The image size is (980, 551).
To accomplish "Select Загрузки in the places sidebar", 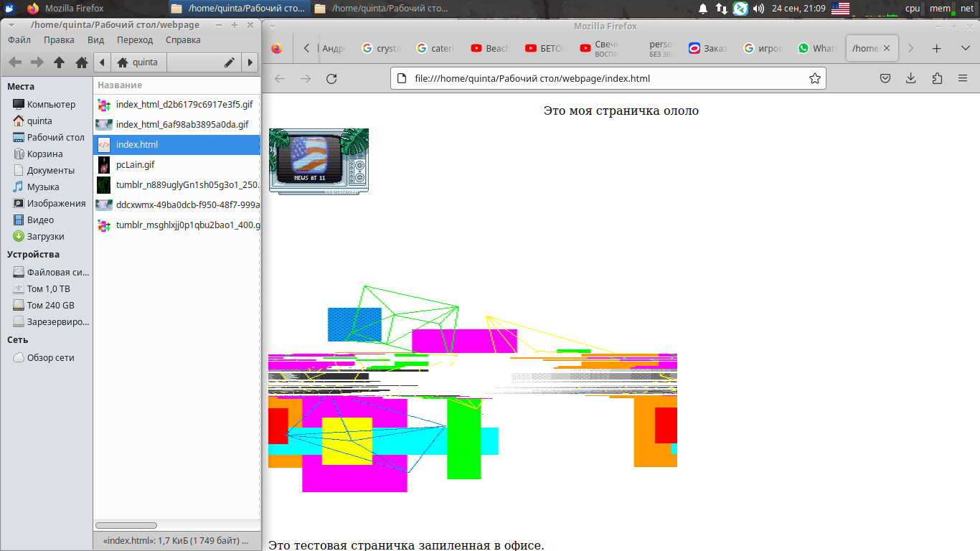I will tap(45, 236).
